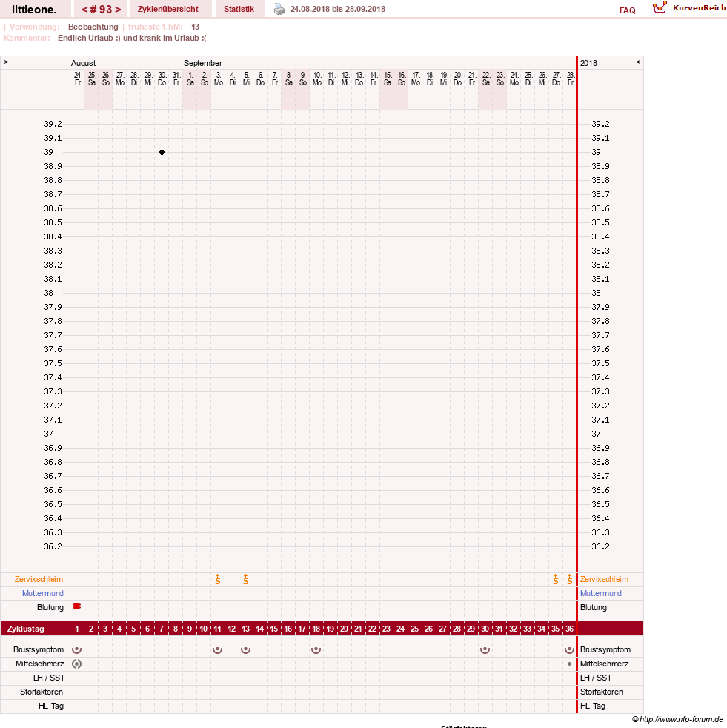Click the date header 30. Do
The height and width of the screenshot is (728, 727).
tap(162, 79)
